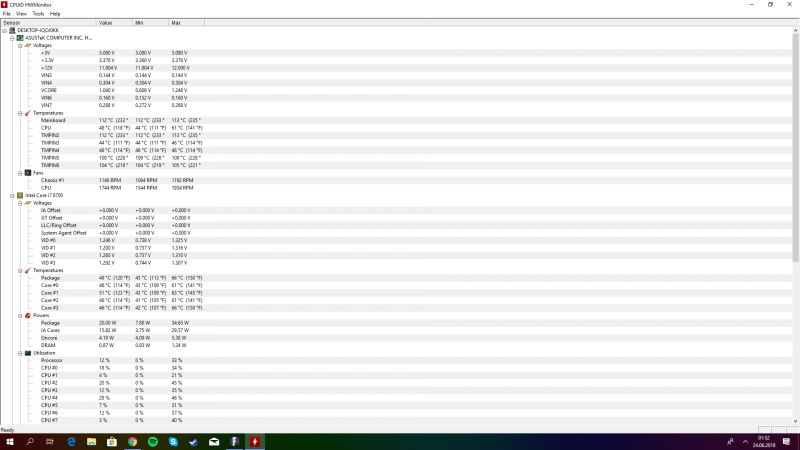
Task: Open File Explorer from the taskbar
Action: click(91, 442)
